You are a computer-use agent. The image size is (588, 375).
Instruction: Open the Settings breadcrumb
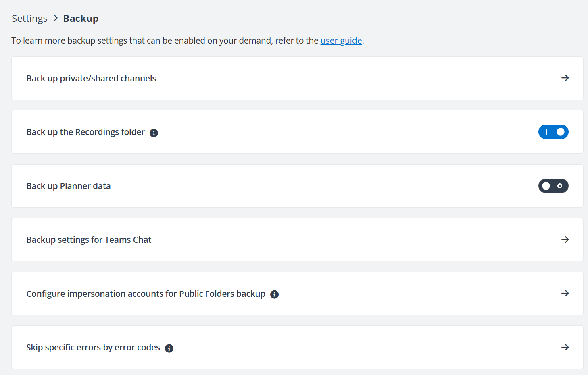[29, 18]
